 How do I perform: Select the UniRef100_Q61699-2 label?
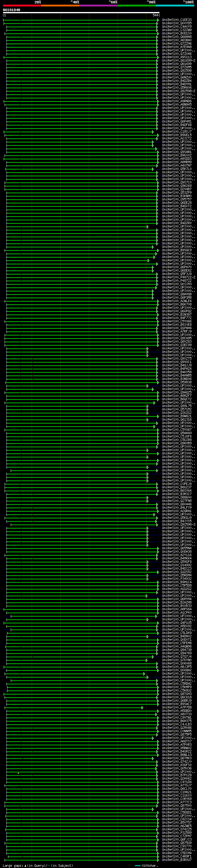179,61
